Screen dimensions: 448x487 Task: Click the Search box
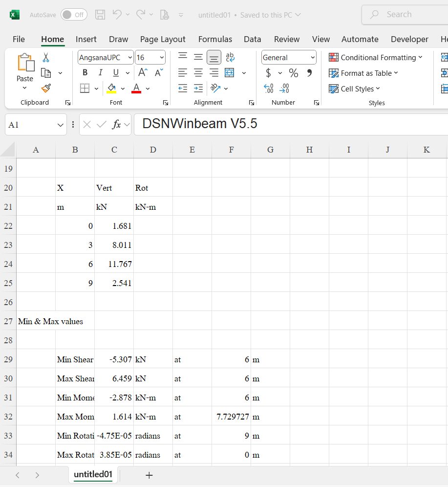[x=405, y=15]
